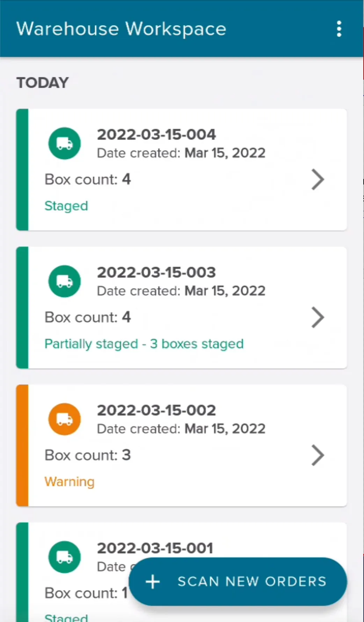Click truck icon for order 2022-03-15-001

(x=65, y=557)
